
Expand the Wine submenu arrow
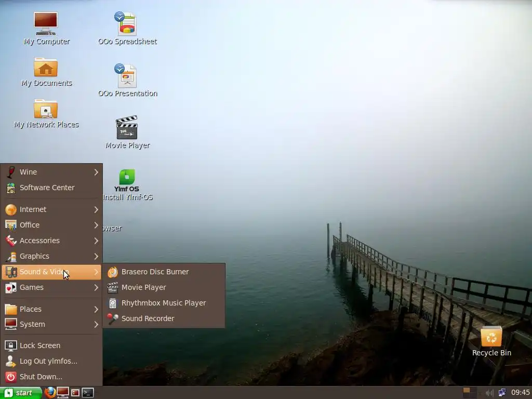pyautogui.click(x=96, y=172)
